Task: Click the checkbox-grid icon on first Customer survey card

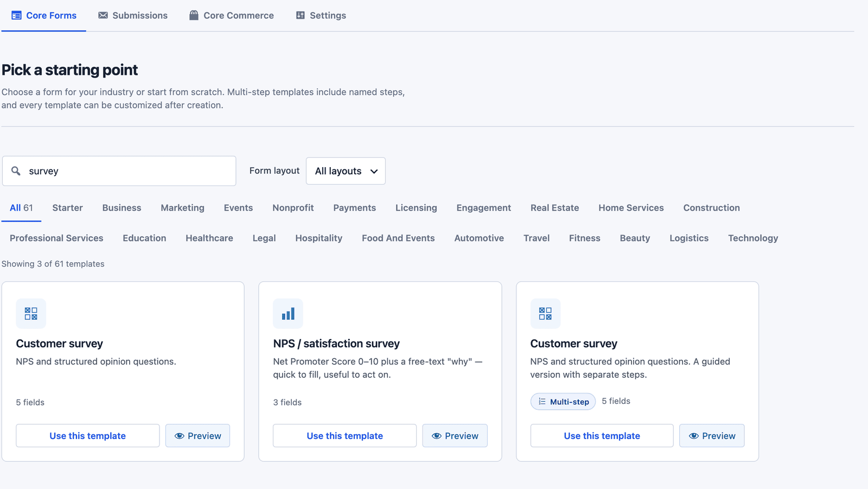Action: [x=31, y=314]
